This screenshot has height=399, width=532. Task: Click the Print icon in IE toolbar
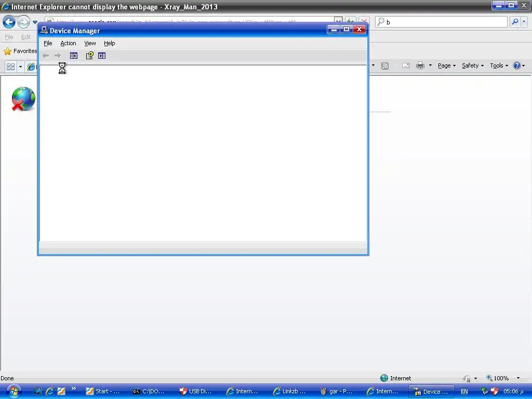click(420, 65)
